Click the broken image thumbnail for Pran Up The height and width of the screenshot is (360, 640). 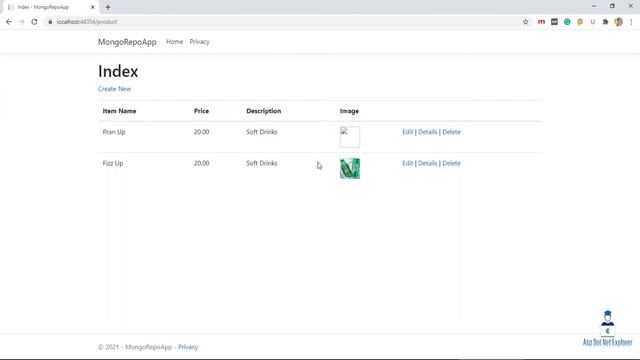350,137
